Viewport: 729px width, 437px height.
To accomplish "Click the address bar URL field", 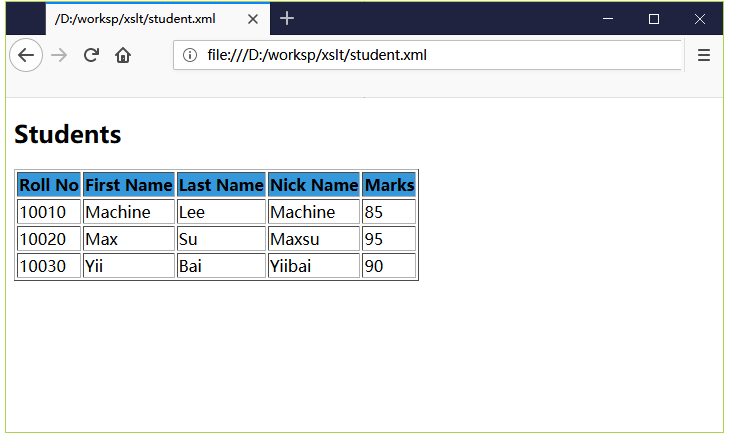I will (x=428, y=55).
